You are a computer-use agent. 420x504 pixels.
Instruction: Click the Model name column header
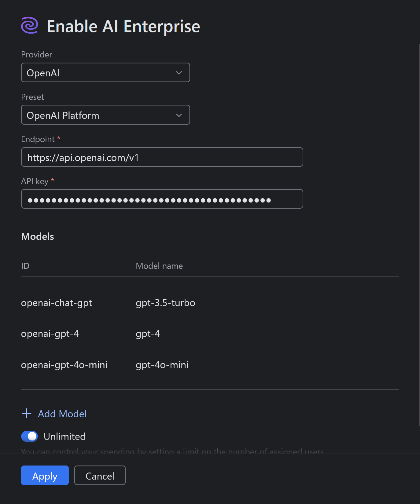click(159, 266)
